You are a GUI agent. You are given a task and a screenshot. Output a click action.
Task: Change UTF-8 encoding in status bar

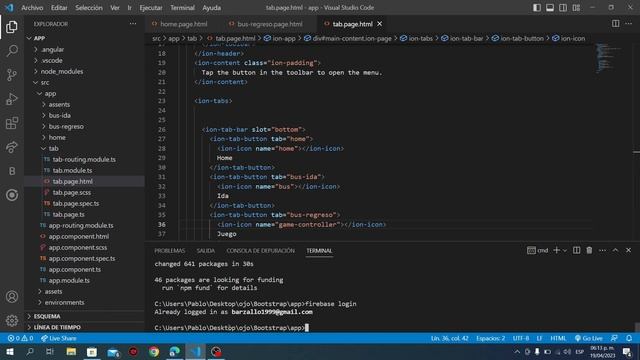click(x=521, y=338)
